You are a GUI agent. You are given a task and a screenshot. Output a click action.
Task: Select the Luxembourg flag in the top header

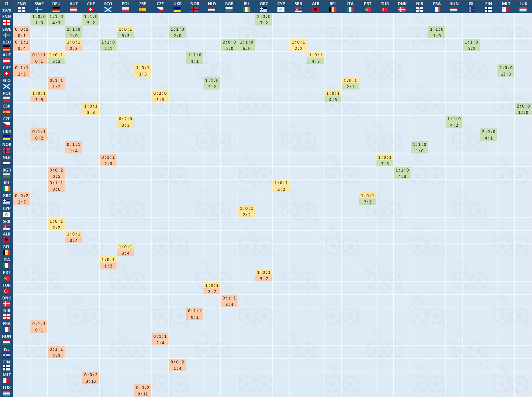click(523, 10)
